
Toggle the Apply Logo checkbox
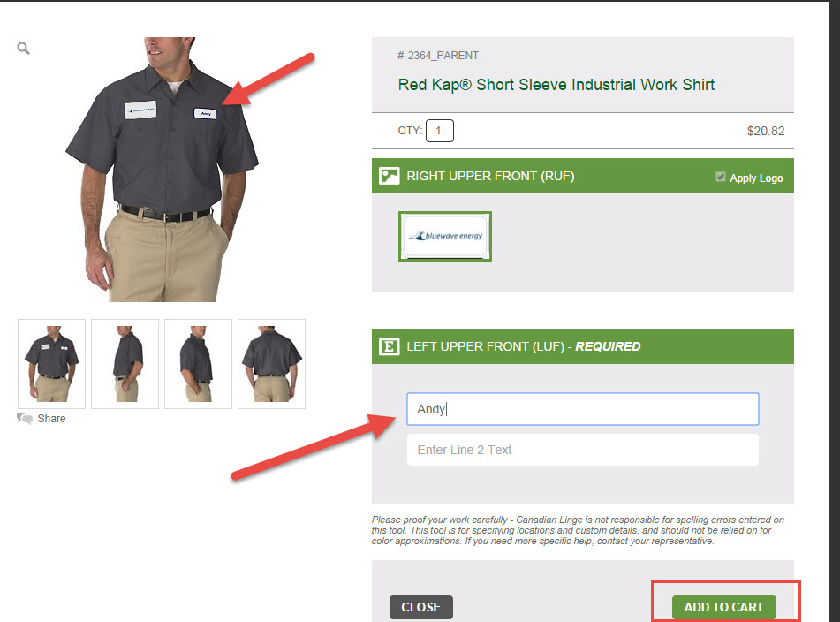[721, 178]
